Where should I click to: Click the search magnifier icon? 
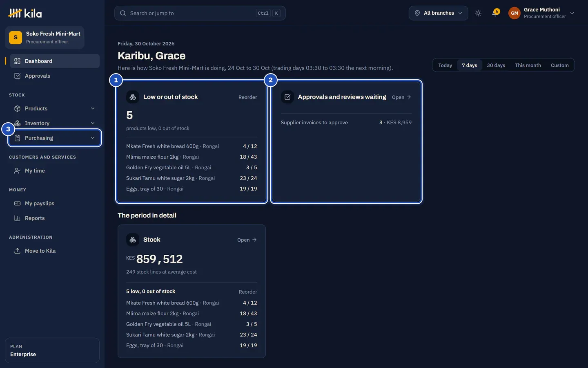(x=123, y=13)
